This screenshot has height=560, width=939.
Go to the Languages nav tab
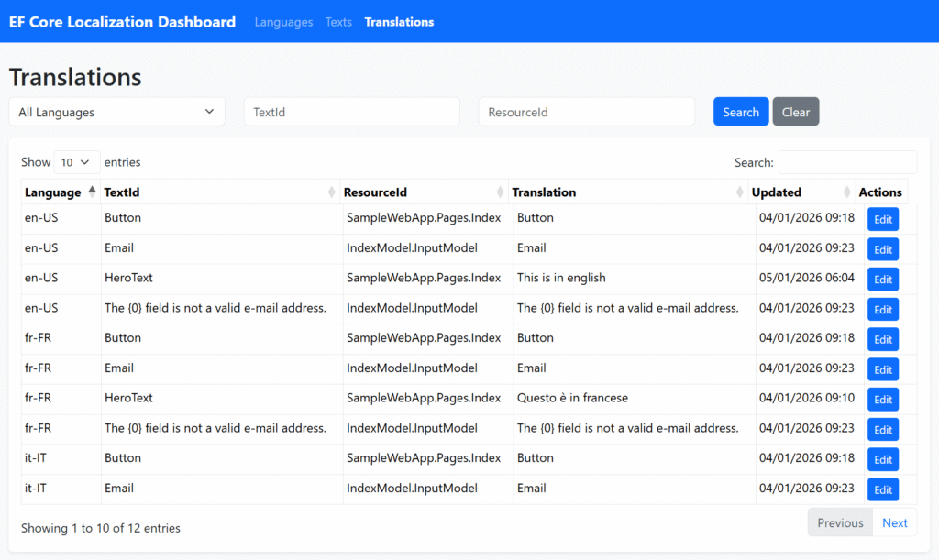click(283, 22)
